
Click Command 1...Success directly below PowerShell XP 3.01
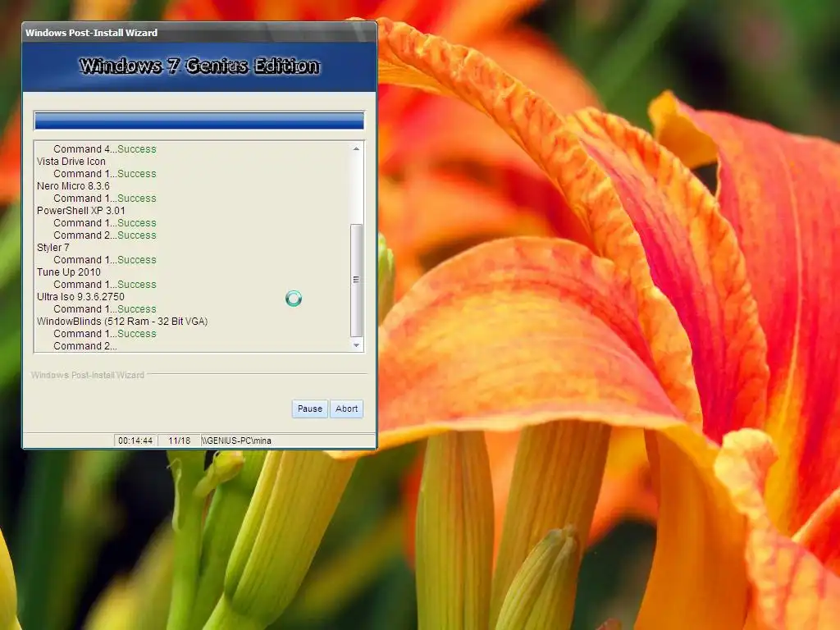tap(105, 223)
